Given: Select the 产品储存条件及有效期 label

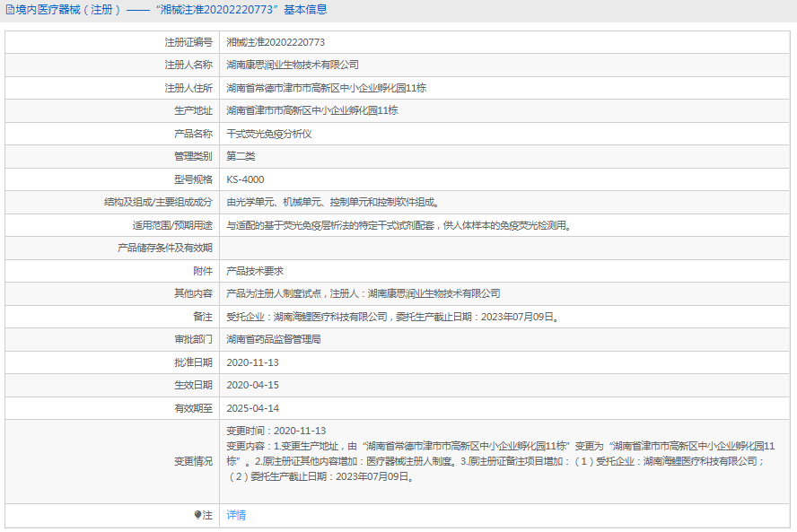Looking at the screenshot, I should coord(164,248).
